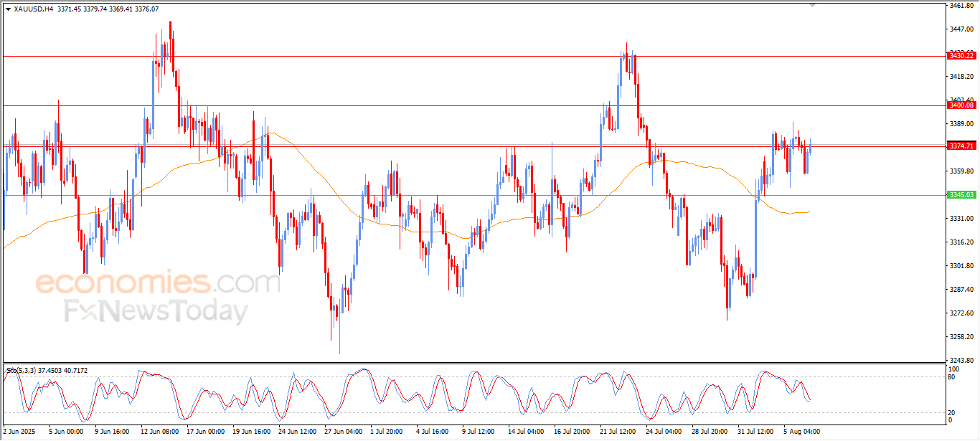This screenshot has width=980, height=441.
Task: Click the 5 Aug 04:00 time label
Action: [802, 432]
